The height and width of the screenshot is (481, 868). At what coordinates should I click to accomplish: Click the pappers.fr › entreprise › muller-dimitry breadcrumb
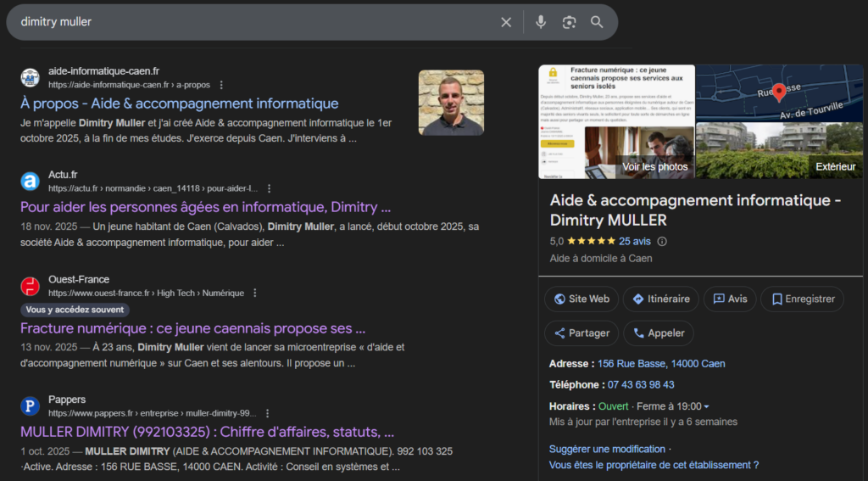pyautogui.click(x=153, y=414)
